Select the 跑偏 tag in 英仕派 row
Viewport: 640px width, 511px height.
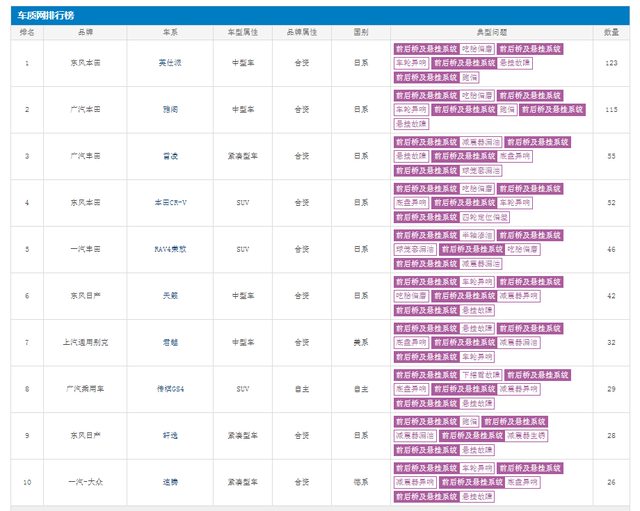pos(469,77)
